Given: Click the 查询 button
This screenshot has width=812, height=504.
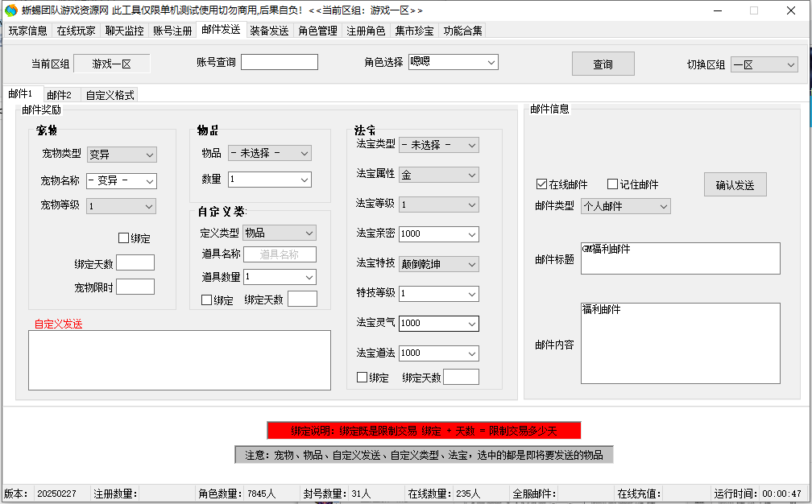Looking at the screenshot, I should coord(603,64).
